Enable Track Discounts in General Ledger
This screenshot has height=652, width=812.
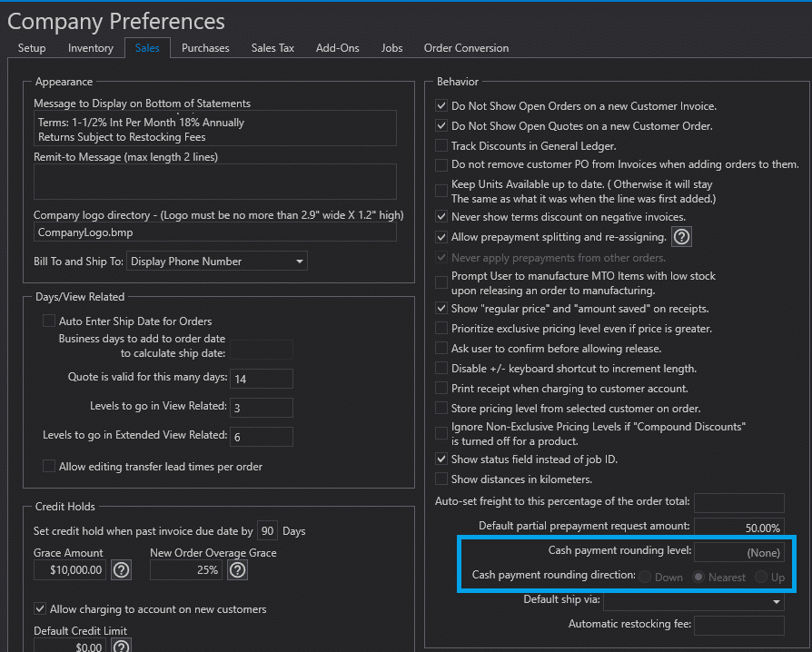[441, 146]
